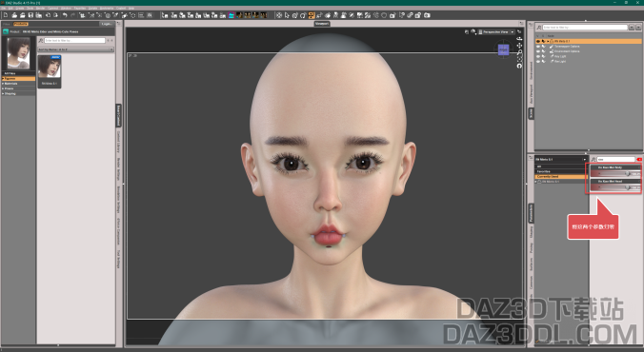The image size is (644, 352).
Task: Create a new scene with New icon
Action: [6, 15]
